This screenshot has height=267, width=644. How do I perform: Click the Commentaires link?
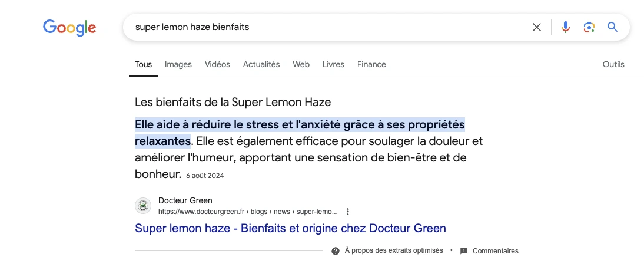click(495, 251)
